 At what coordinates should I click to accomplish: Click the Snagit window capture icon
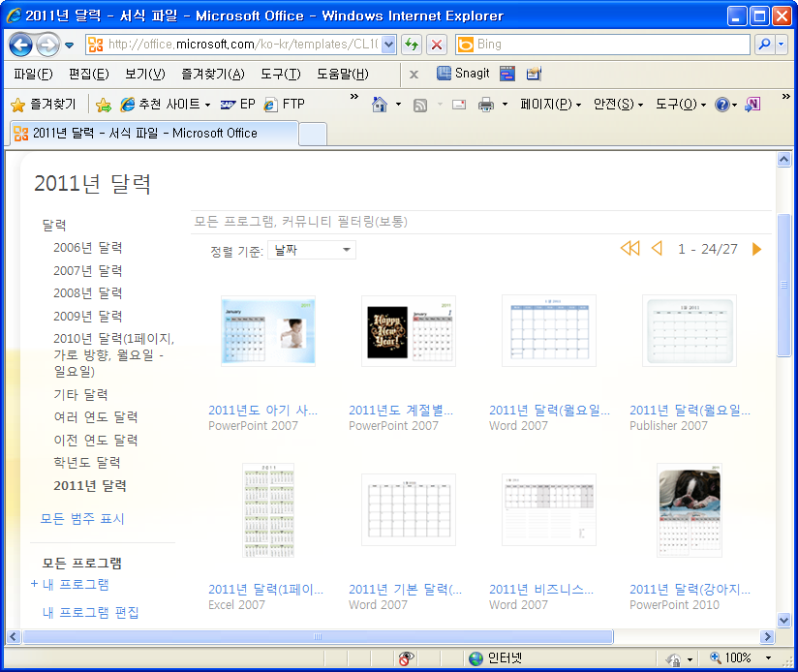[507, 74]
